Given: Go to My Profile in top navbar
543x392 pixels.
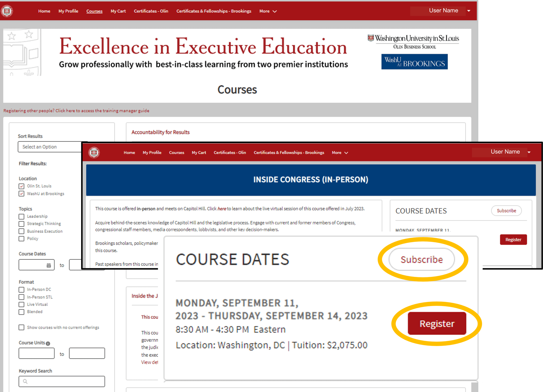Looking at the screenshot, I should point(68,11).
